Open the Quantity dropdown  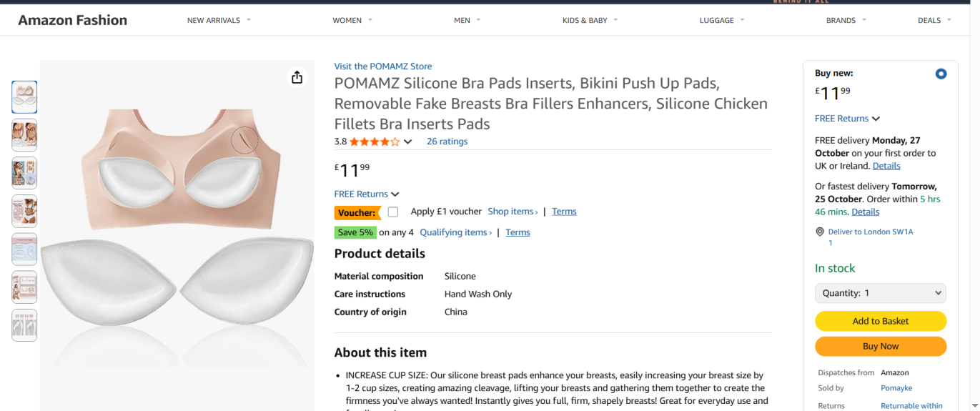[x=880, y=293]
